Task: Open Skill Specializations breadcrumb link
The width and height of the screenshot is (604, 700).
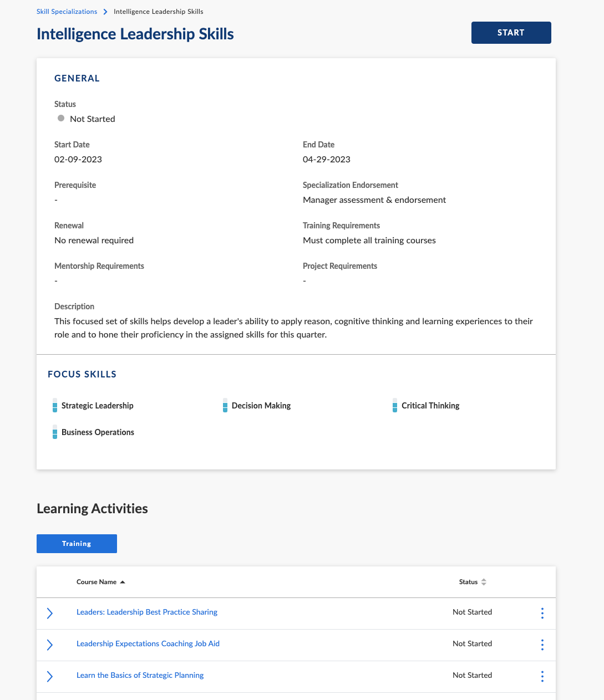Action: click(x=67, y=12)
